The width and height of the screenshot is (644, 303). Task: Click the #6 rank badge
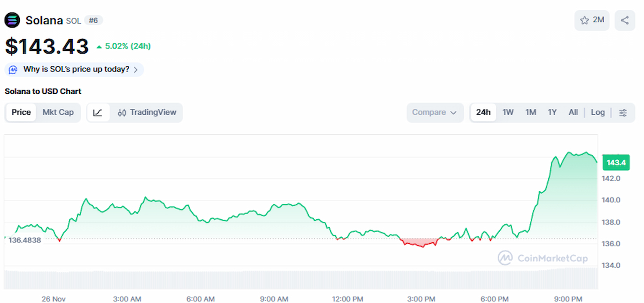pyautogui.click(x=93, y=20)
